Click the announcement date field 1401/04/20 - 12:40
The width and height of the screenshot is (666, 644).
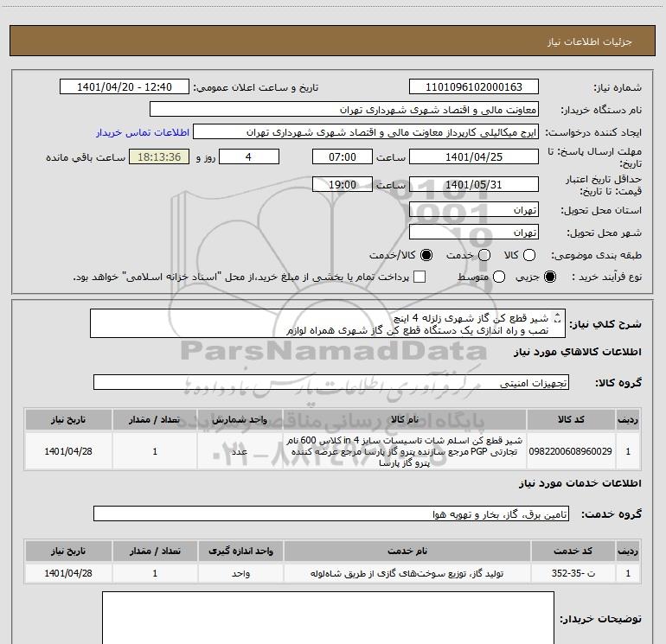coord(125,86)
